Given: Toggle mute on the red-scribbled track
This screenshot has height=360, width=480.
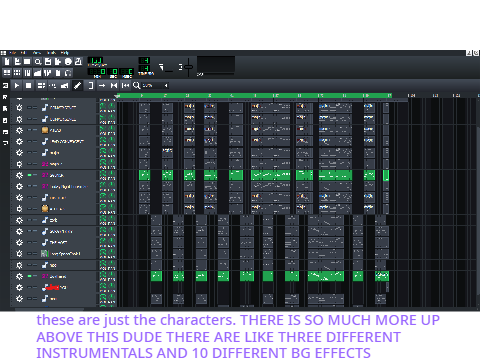Looking at the screenshot, I should [30, 287].
